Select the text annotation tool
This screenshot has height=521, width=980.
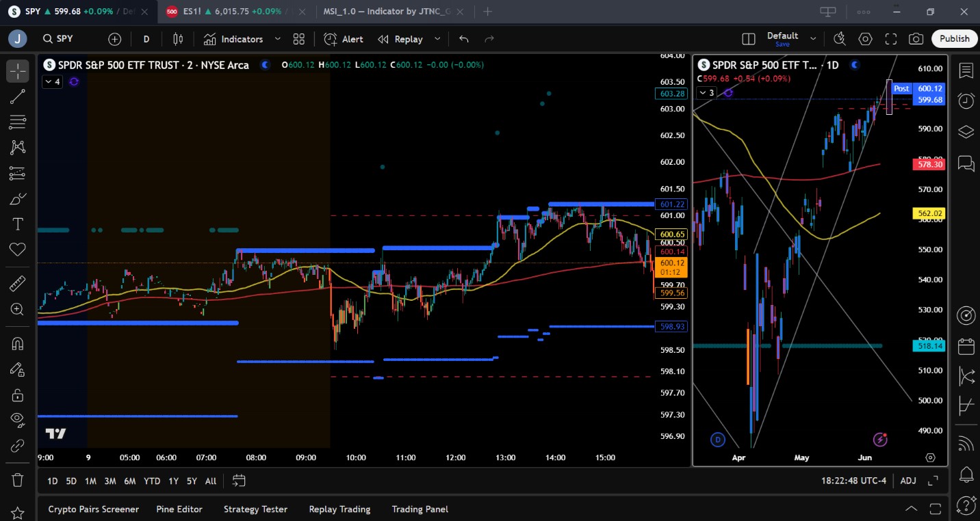[18, 224]
